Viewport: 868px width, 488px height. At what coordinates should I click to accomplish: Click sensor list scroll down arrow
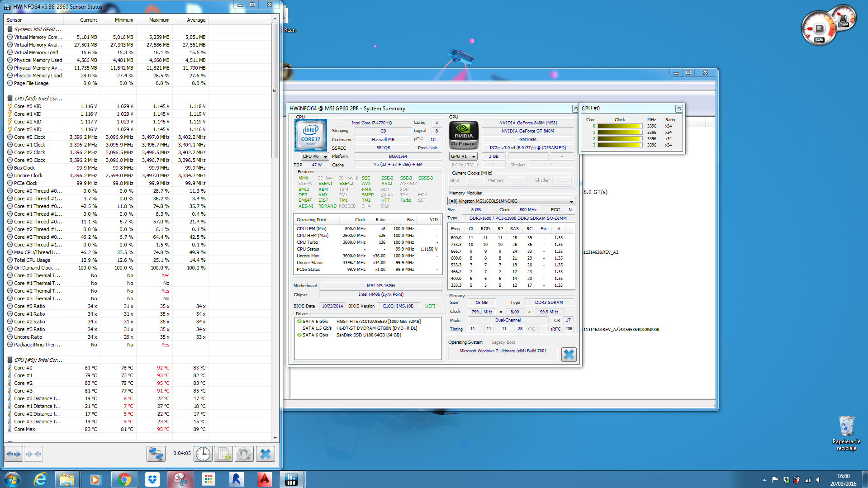point(275,438)
